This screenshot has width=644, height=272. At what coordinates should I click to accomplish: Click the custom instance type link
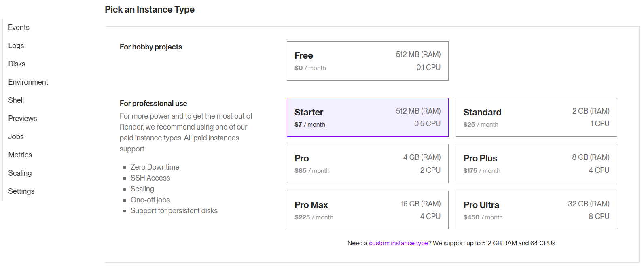pyautogui.click(x=398, y=243)
